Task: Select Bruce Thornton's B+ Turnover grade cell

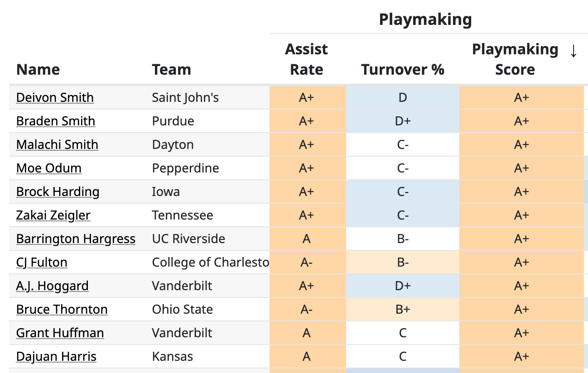Action: (402, 309)
